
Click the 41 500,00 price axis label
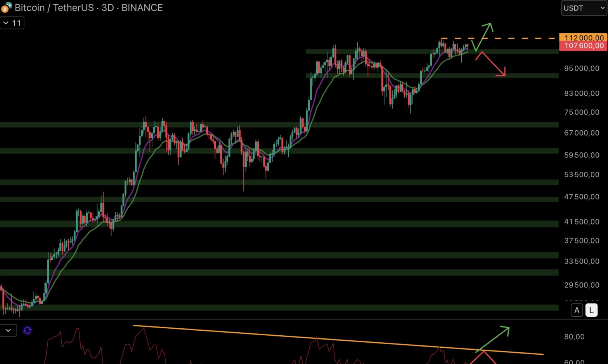coord(581,221)
